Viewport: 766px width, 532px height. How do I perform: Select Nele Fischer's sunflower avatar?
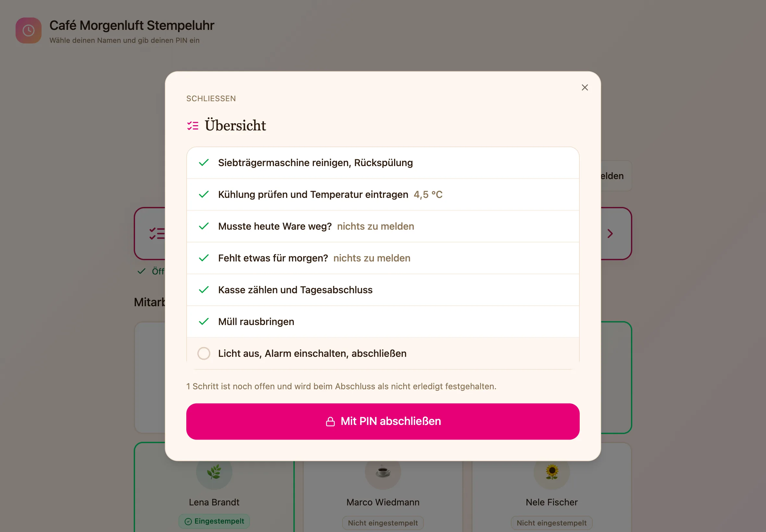coord(551,471)
